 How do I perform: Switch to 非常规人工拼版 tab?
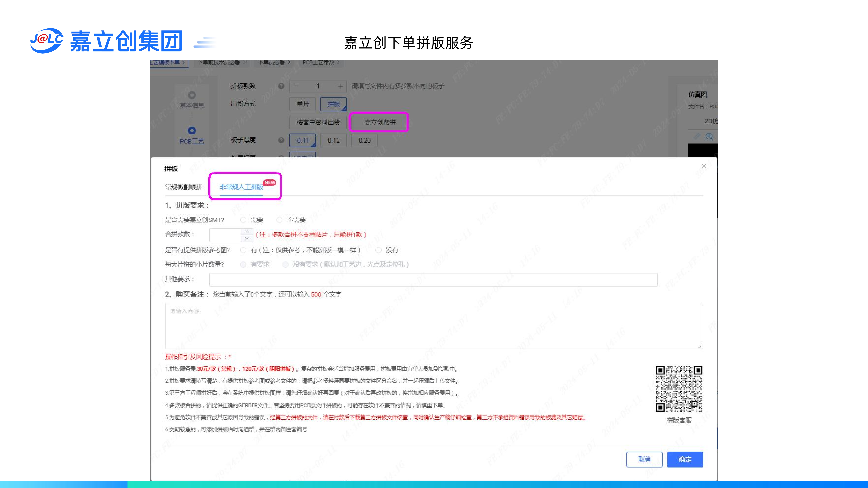click(x=241, y=187)
